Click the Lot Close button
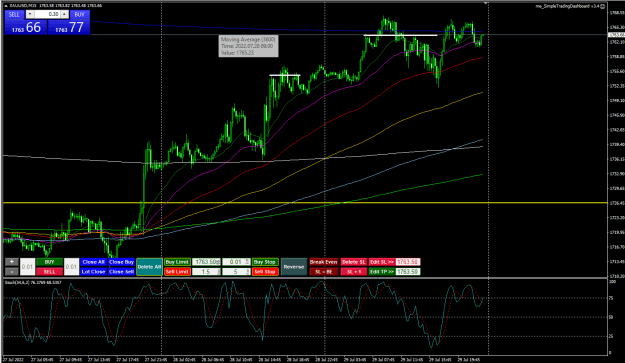The image size is (625, 363). (93, 272)
